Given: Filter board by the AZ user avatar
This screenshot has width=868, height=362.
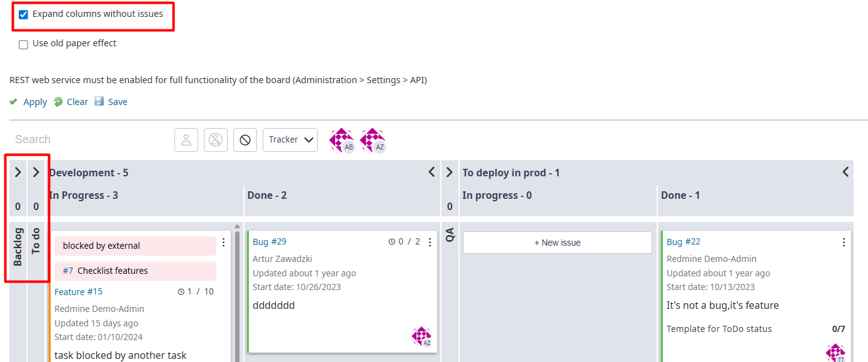Looking at the screenshot, I should [373, 140].
